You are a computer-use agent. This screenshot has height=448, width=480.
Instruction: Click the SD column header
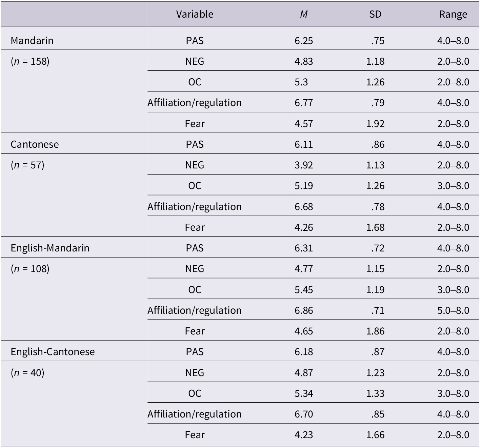click(x=375, y=14)
